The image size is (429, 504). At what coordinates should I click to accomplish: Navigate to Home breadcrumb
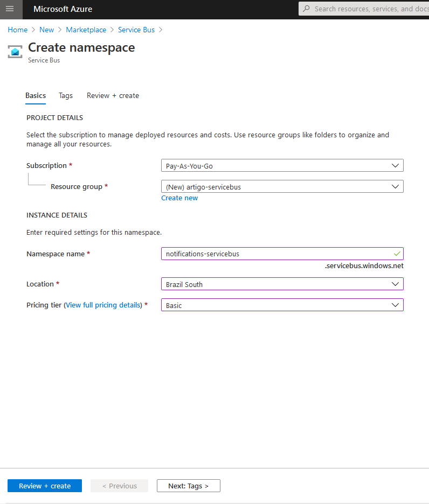tap(18, 30)
